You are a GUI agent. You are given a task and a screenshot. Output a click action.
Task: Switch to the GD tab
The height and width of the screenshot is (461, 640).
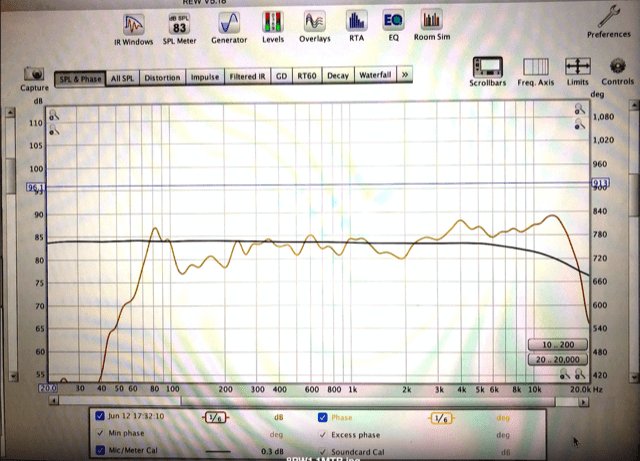click(281, 76)
